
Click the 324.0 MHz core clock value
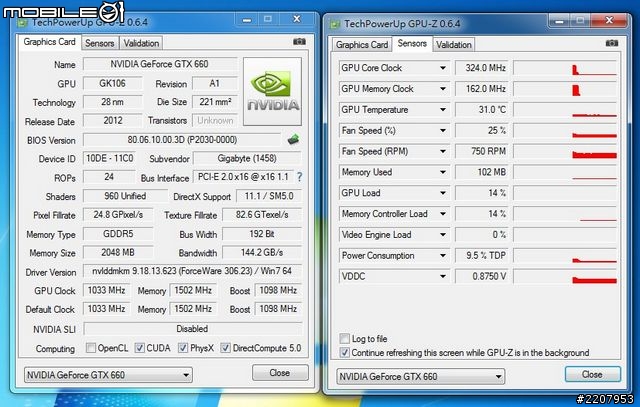click(x=482, y=68)
